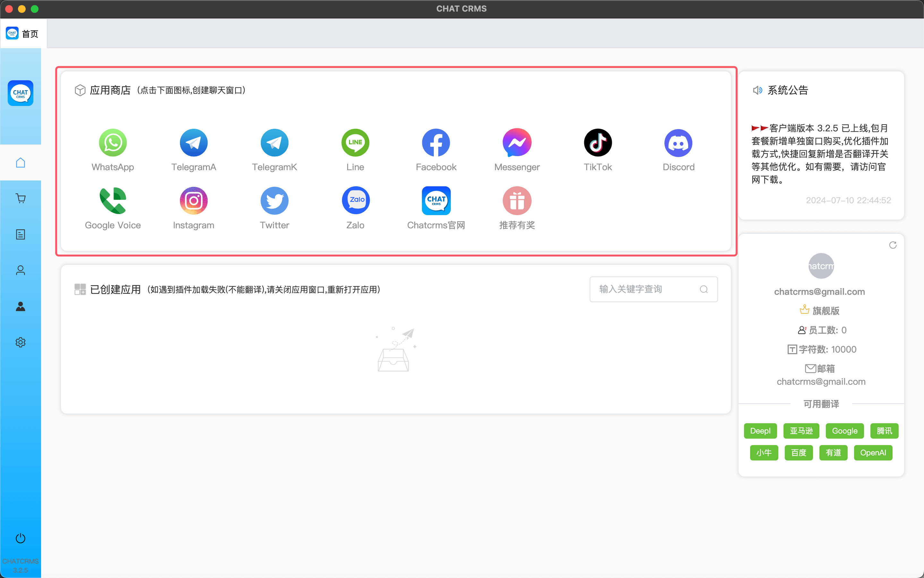Open the shopping cart in sidebar
Screen dimensions: 924x578
[21, 198]
